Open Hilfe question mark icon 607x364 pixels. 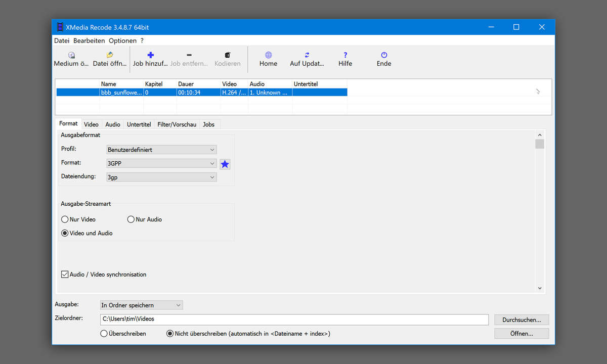[x=345, y=55]
